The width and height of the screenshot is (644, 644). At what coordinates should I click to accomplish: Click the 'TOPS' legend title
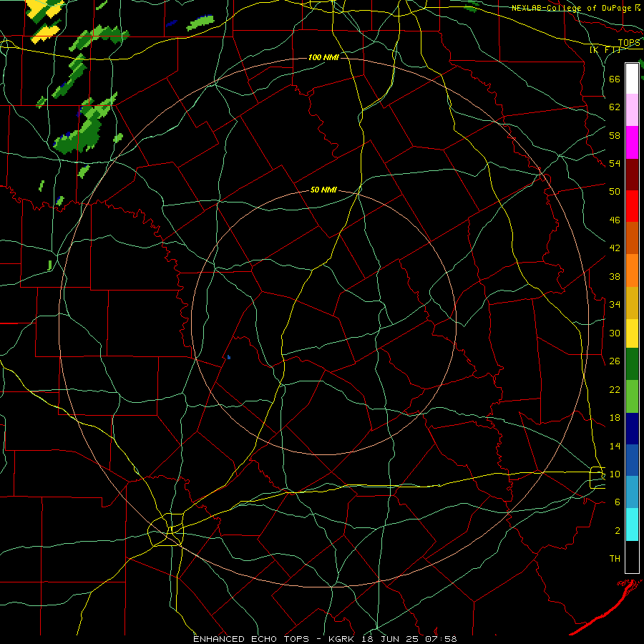(629, 43)
